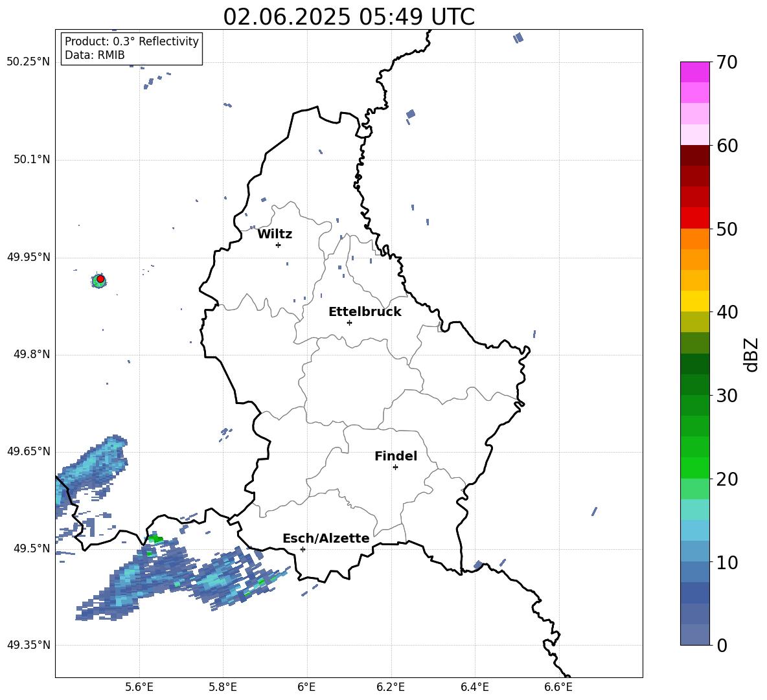Screen dimensions: 767x700
Task: Click the timestamp title 02.06.2025 05:49 UTC
Action: tap(349, 17)
